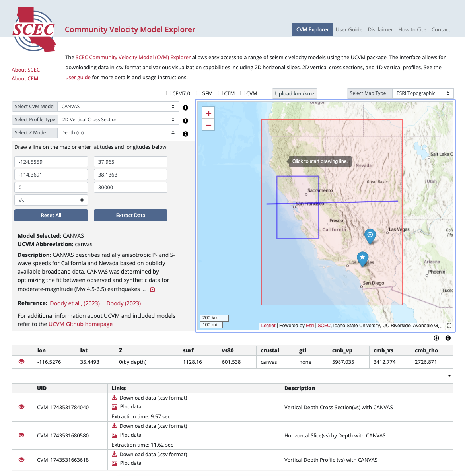Viewport: 465px width, 476px height.
Task: Toggle fullscreen map view icon
Action: [449, 325]
